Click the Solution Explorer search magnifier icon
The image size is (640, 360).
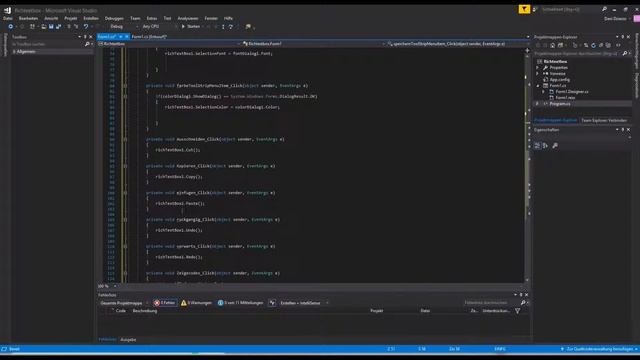pyautogui.click(x=624, y=53)
